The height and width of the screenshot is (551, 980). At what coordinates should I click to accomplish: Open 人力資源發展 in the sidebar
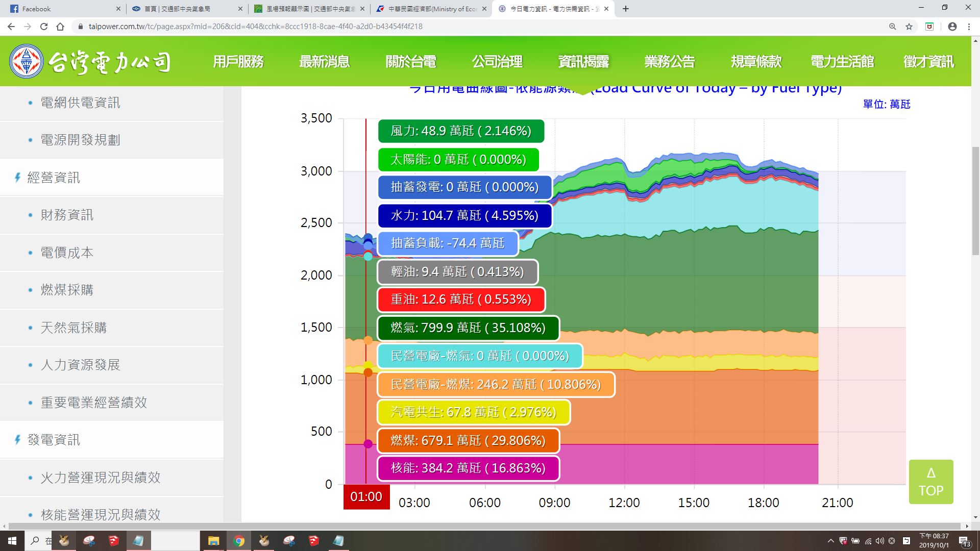coord(112,365)
